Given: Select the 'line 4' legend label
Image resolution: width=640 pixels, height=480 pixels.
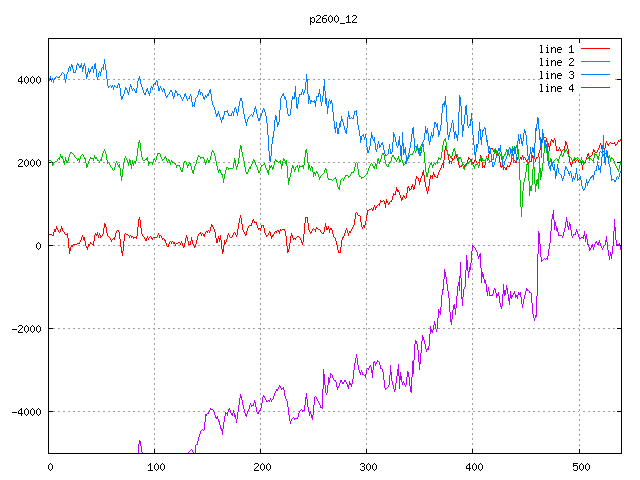Looking at the screenshot, I should click(556, 89).
